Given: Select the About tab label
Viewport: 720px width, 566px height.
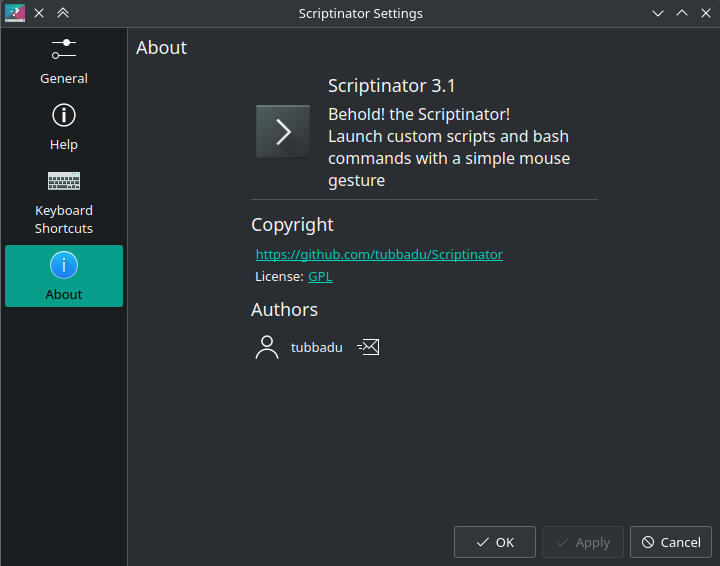Looking at the screenshot, I should tap(64, 294).
